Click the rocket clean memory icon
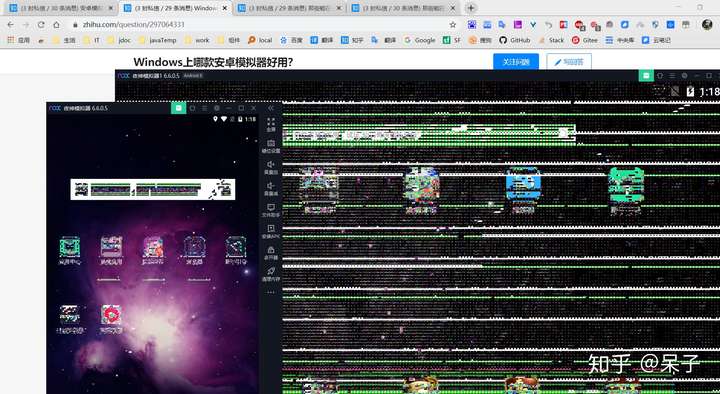The image size is (720, 394). point(271,275)
